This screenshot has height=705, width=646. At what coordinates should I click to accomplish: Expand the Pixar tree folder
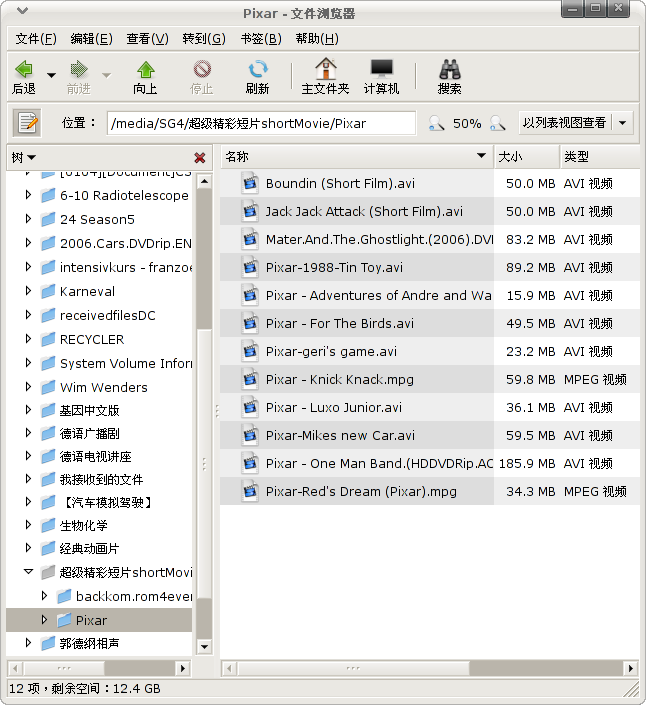[x=44, y=620]
